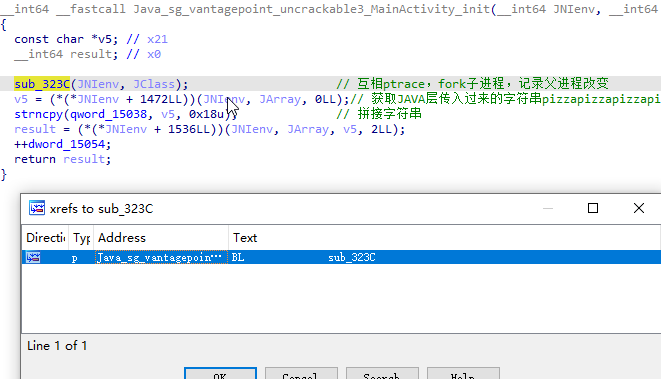Maximize the xrefs to sub_323C dialog
Screen dimensions: 661x379
click(x=593, y=208)
